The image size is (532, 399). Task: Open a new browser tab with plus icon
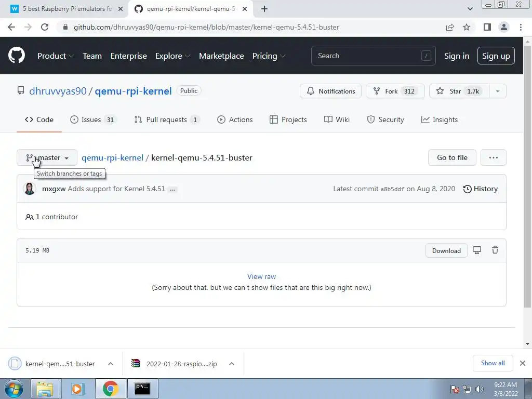(264, 9)
